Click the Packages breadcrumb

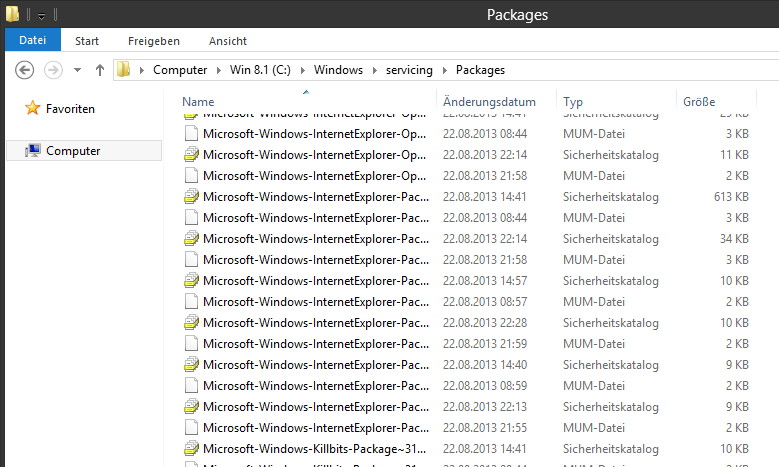point(480,70)
